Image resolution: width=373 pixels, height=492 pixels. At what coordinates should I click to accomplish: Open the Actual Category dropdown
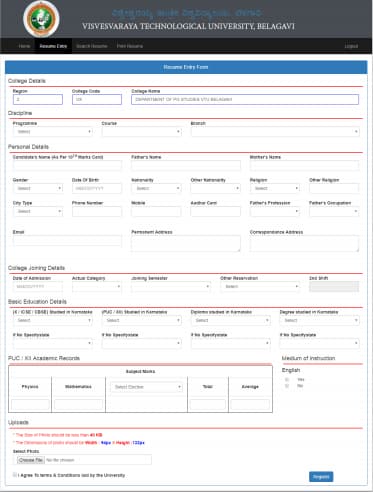pos(97,287)
